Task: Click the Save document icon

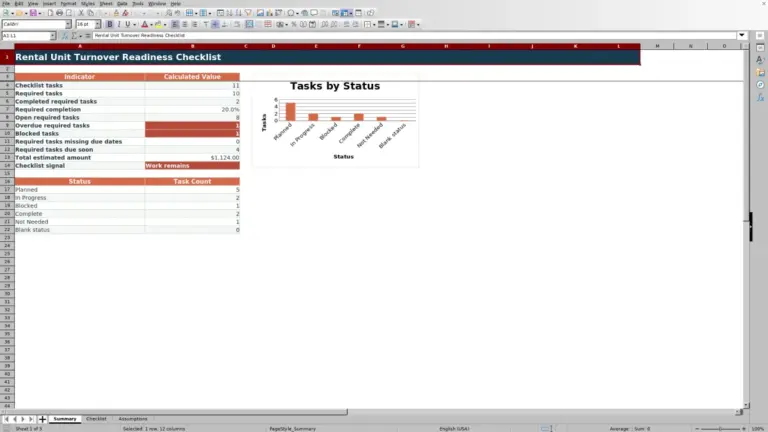Action: click(33, 13)
